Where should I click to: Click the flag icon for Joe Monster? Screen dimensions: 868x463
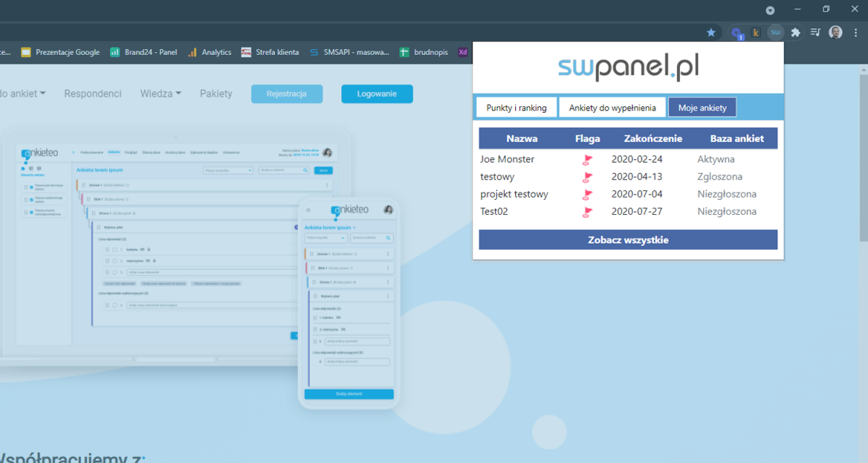587,159
